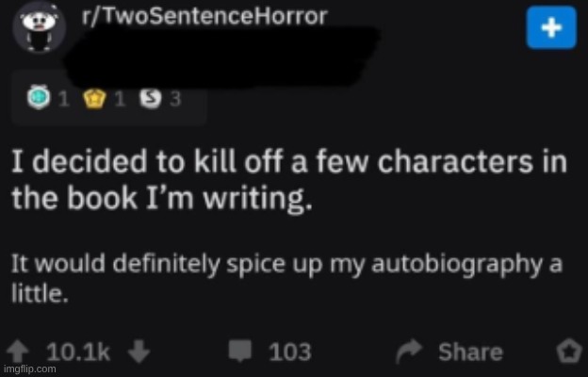Downvote the post with the down arrow
588x377 pixels.
click(x=139, y=352)
